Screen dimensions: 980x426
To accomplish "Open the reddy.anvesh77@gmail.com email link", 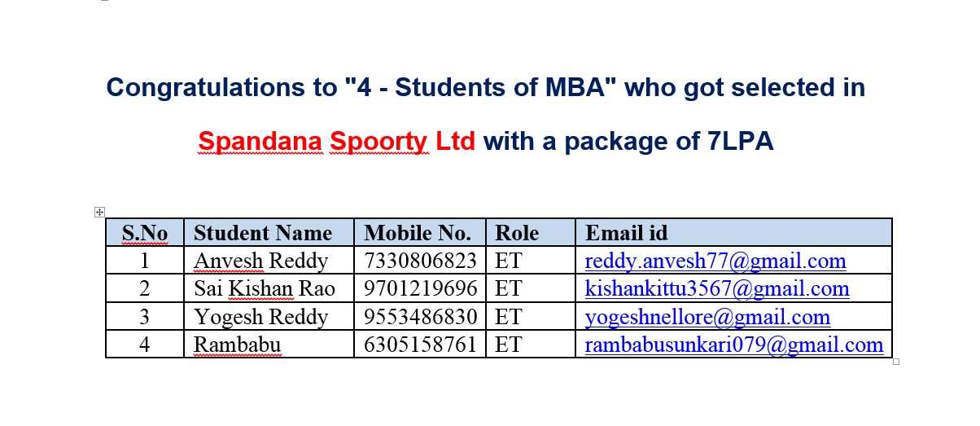I will pyautogui.click(x=715, y=261).
